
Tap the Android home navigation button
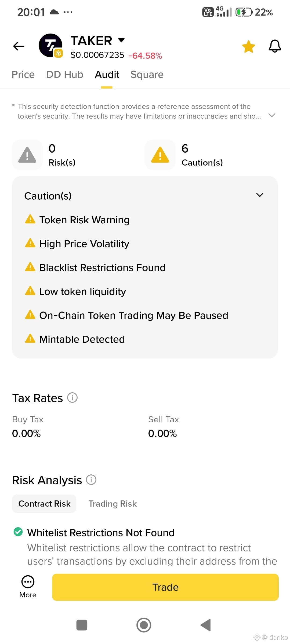(x=144, y=625)
